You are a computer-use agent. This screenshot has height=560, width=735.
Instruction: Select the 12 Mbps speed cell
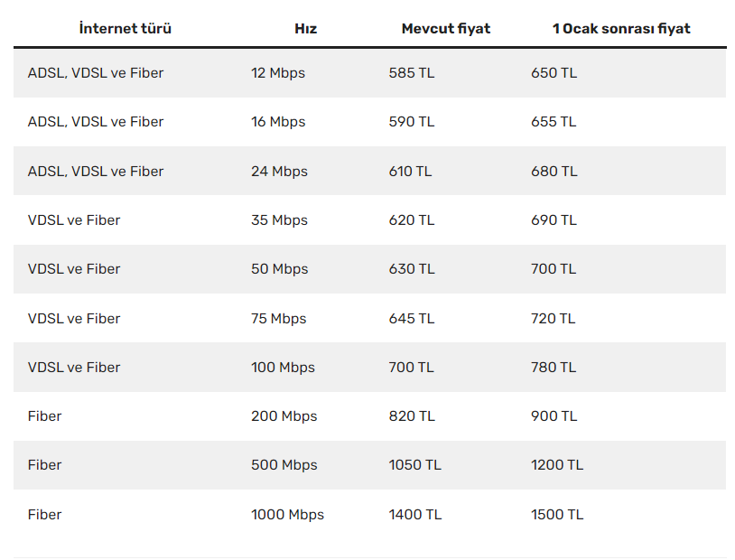pyautogui.click(x=278, y=73)
